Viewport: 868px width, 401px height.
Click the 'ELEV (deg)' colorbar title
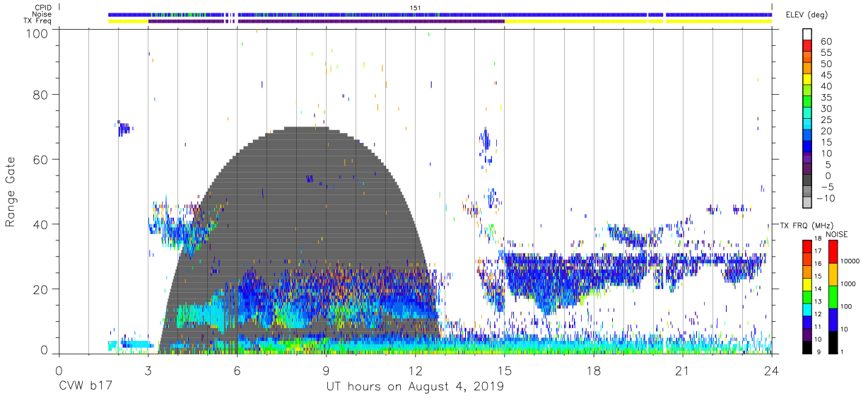tap(807, 15)
